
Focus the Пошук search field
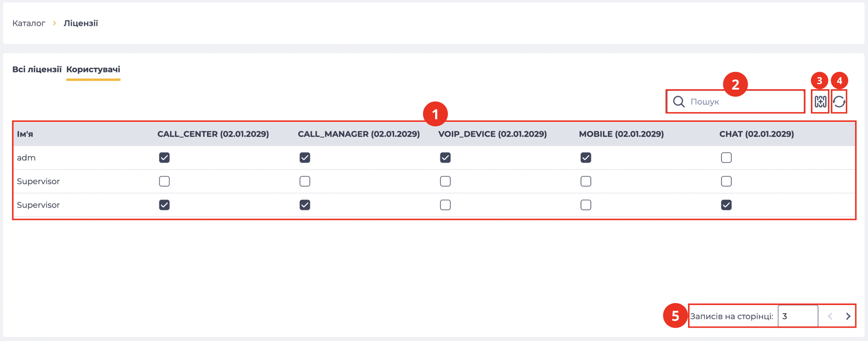[736, 102]
